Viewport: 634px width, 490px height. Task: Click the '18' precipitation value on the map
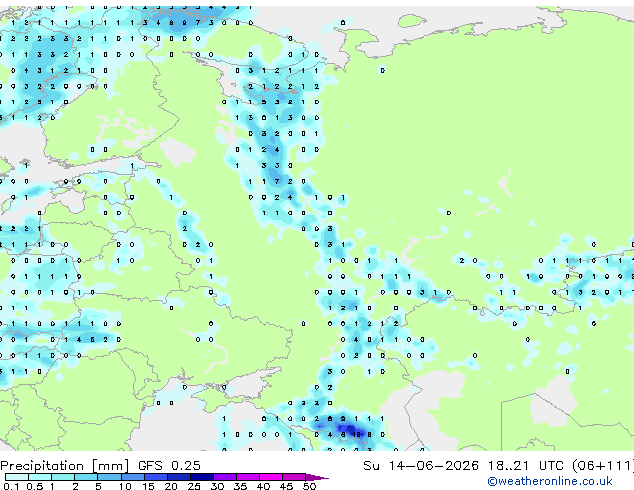click(x=356, y=435)
